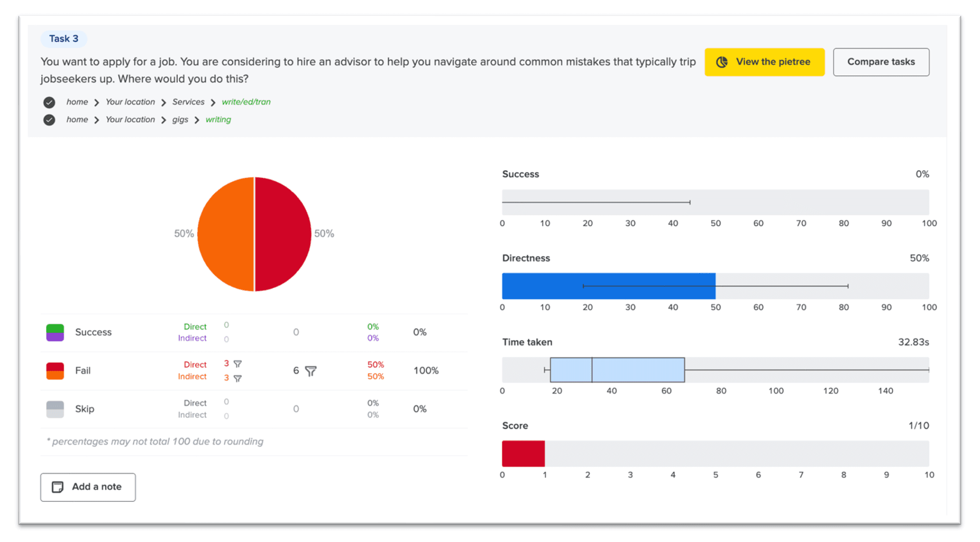
Task: Click write/ed/tran correct answer link
Action: tap(246, 102)
